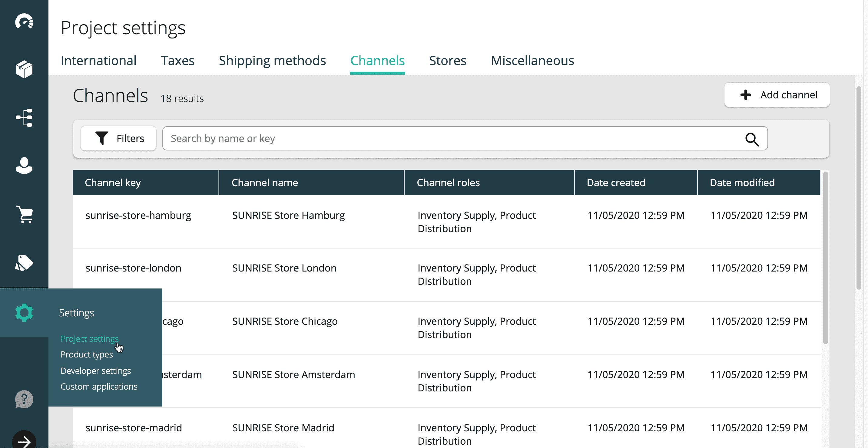Image resolution: width=868 pixels, height=448 pixels.
Task: Click the channels table vertical scrollbar
Action: pyautogui.click(x=825, y=258)
